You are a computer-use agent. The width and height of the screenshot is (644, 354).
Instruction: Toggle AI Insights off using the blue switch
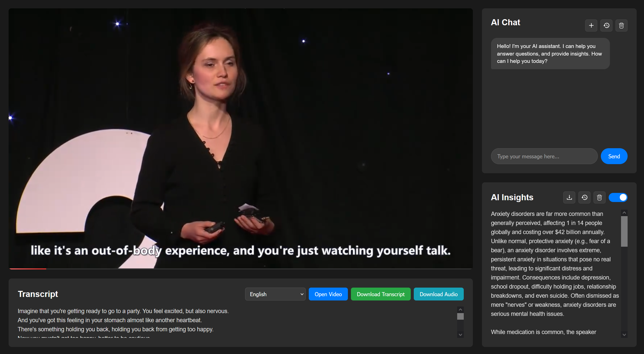[618, 197]
